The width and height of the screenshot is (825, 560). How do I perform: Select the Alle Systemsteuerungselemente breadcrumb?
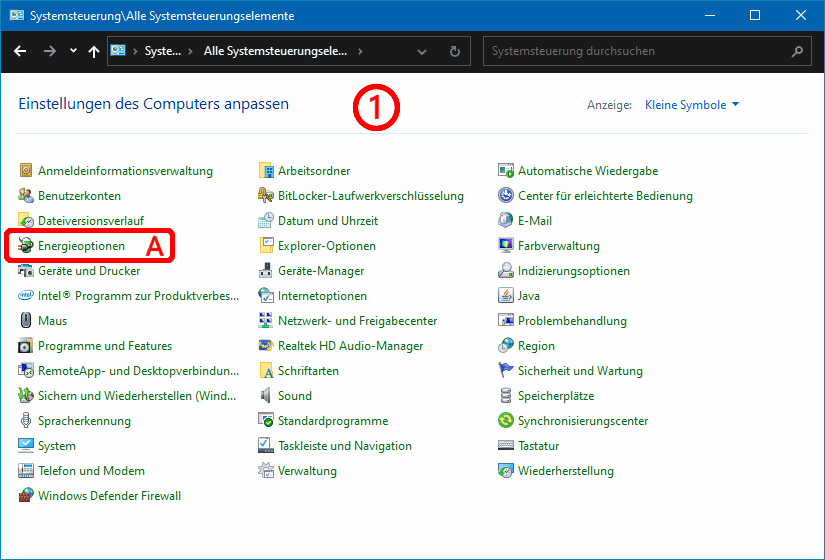[274, 51]
